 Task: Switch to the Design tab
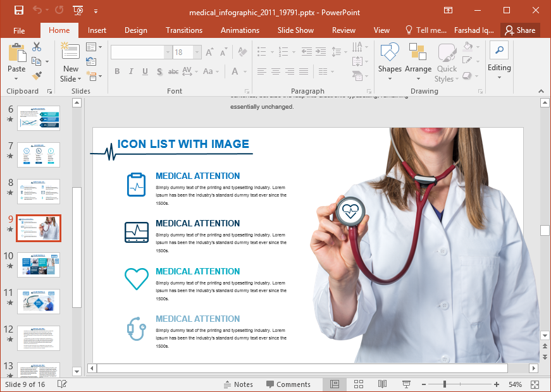pyautogui.click(x=135, y=30)
